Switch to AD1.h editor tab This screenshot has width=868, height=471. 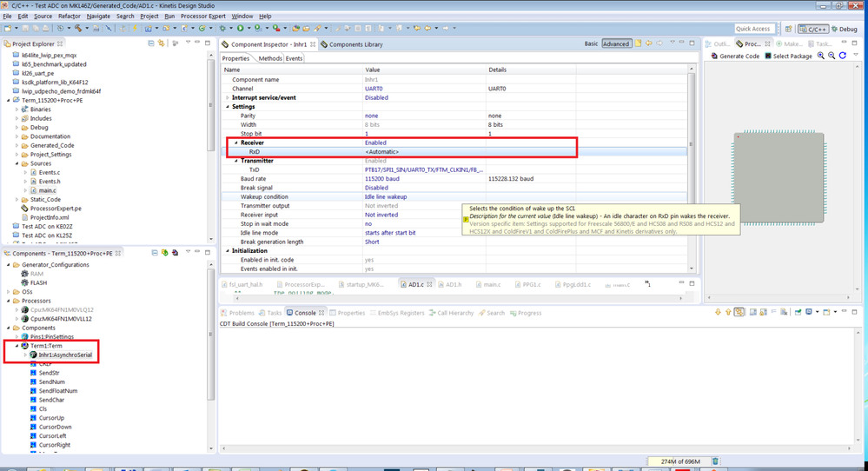click(x=449, y=284)
